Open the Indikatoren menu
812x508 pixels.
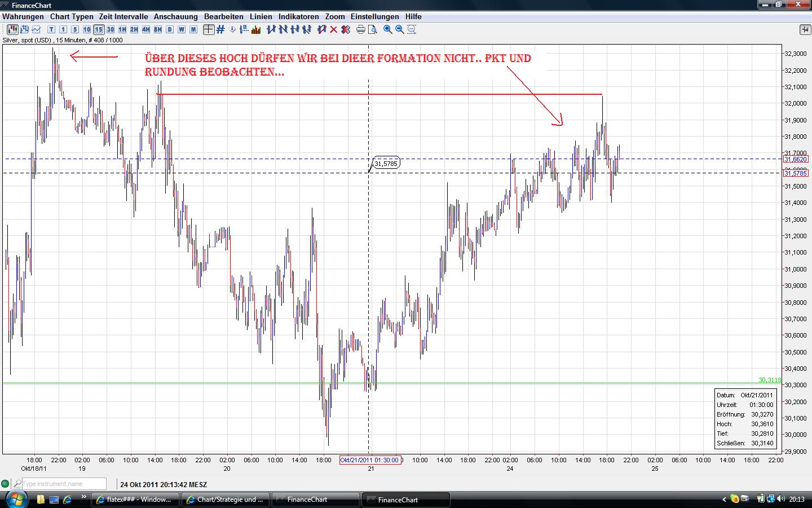pos(299,16)
